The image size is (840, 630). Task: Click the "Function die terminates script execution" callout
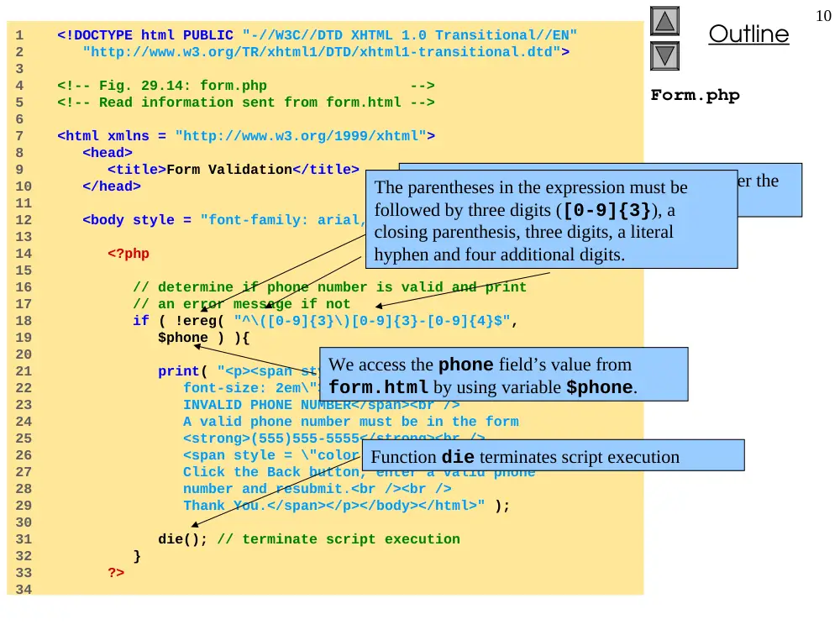tap(553, 456)
